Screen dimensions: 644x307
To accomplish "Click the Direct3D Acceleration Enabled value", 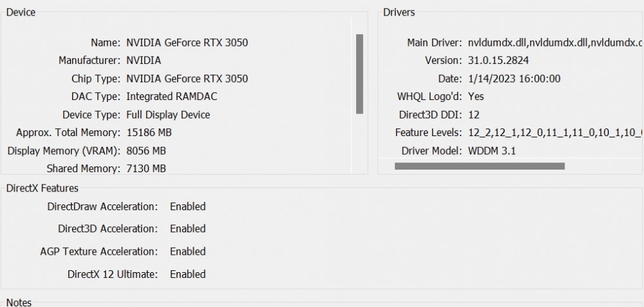I will [x=187, y=229].
